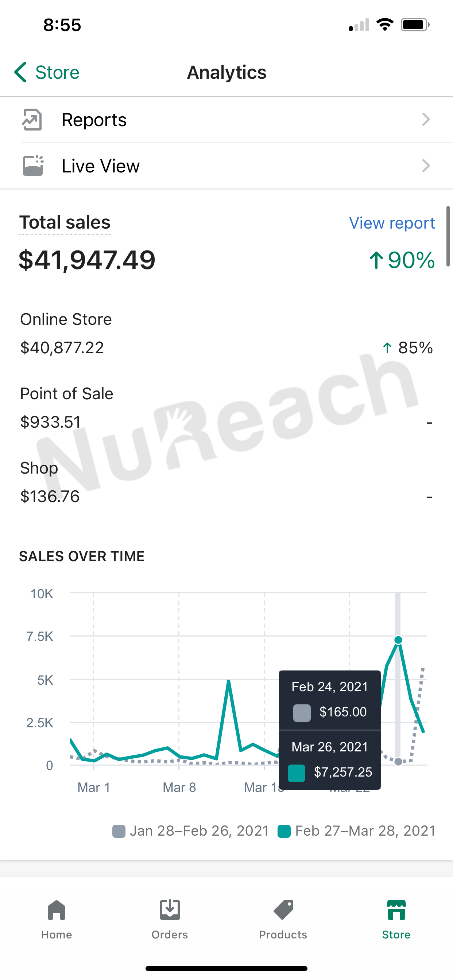Expand the Live View row chevron
The image size is (453, 980).
(x=426, y=166)
